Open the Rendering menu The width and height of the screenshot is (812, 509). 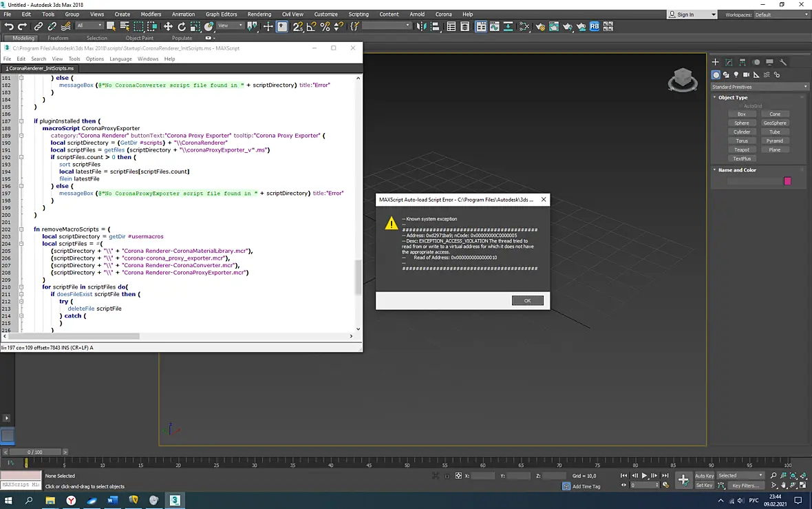(x=259, y=14)
